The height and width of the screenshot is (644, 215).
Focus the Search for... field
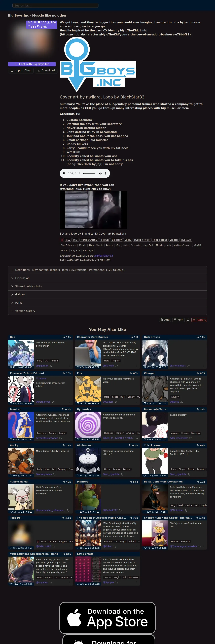55,6
